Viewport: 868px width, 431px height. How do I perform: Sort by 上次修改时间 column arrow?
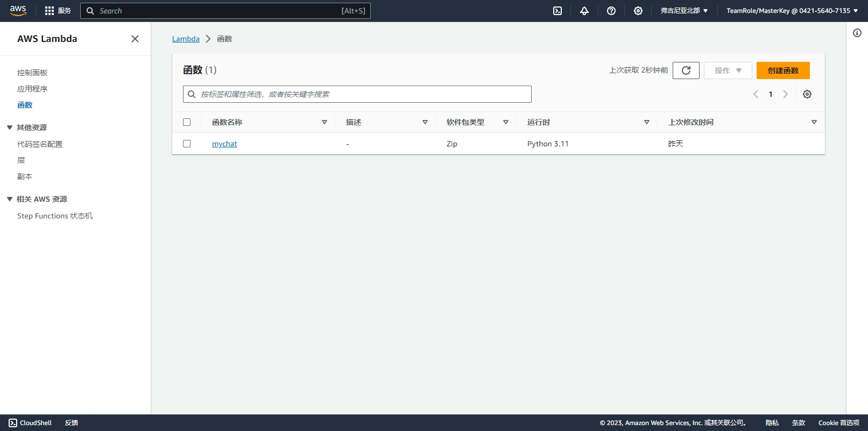814,122
